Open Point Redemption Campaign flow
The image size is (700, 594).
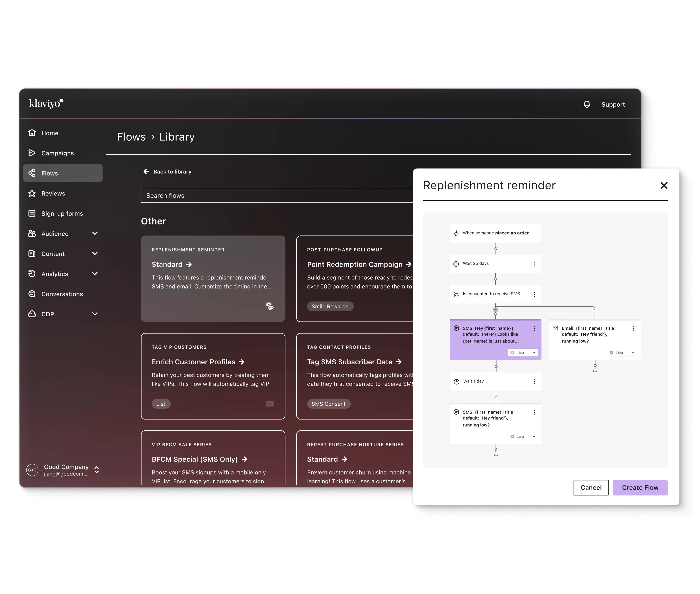[x=359, y=264]
